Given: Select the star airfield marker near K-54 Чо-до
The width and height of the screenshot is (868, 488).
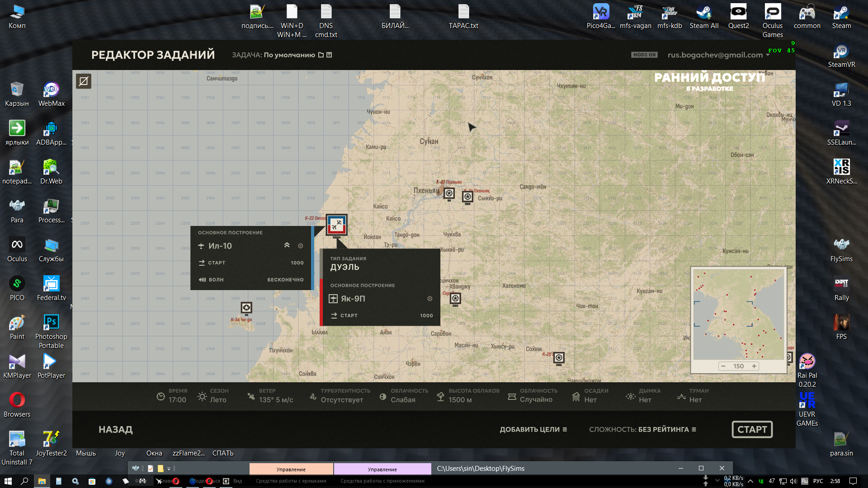Looking at the screenshot, I should pyautogui.click(x=246, y=308).
